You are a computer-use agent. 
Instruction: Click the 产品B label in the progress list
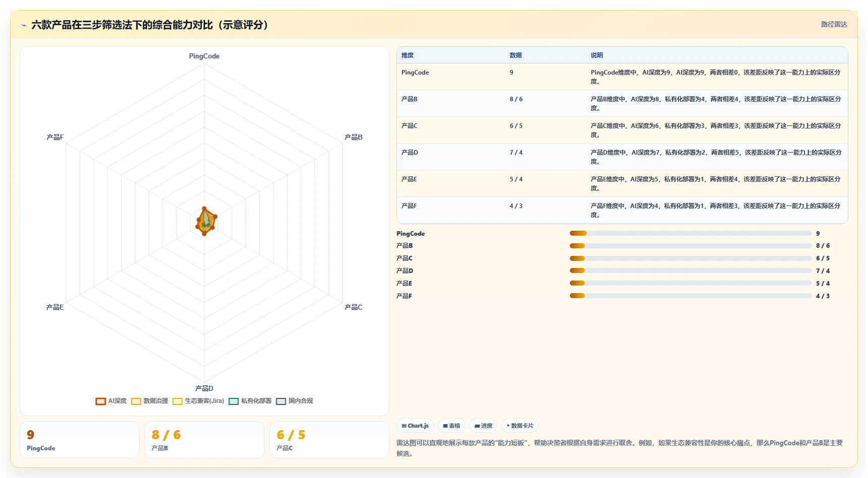pos(405,246)
